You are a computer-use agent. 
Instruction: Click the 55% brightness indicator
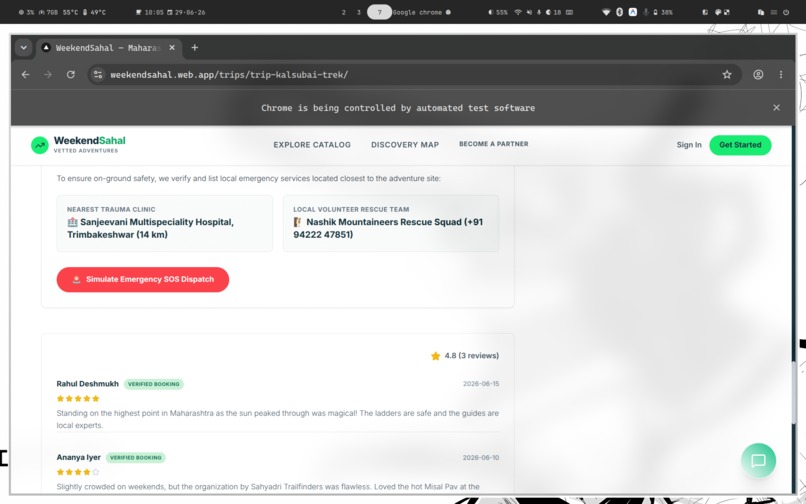tap(498, 12)
